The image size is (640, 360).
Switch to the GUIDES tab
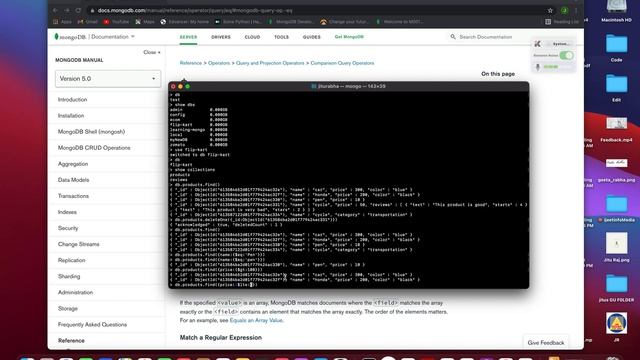(311, 37)
